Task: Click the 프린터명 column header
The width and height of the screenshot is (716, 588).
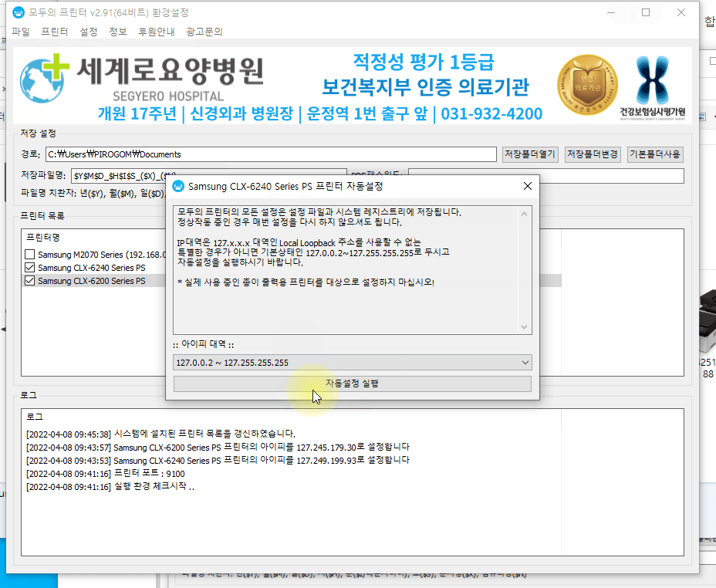Action: pyautogui.click(x=43, y=238)
